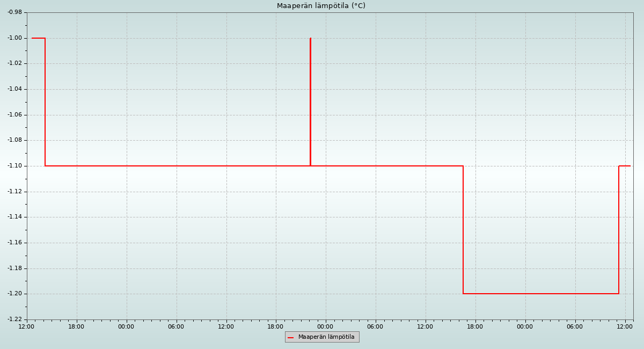Viewport: 644px width, 349px height.
Task: Click the -1.10 y-axis label
Action: pos(14,166)
